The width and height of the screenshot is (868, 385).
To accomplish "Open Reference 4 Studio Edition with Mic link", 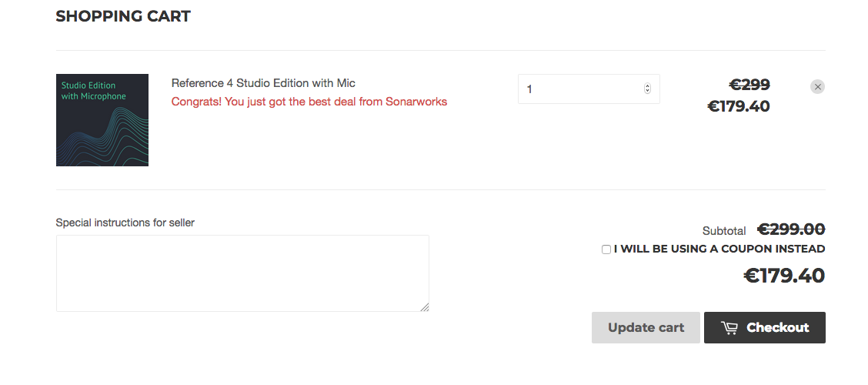I will tap(263, 83).
